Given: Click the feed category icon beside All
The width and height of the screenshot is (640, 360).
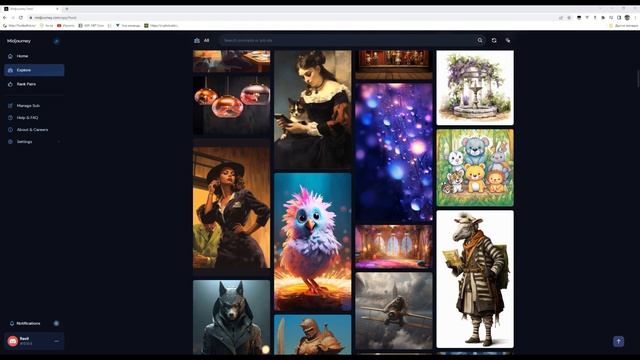Looking at the screenshot, I should (x=197, y=40).
